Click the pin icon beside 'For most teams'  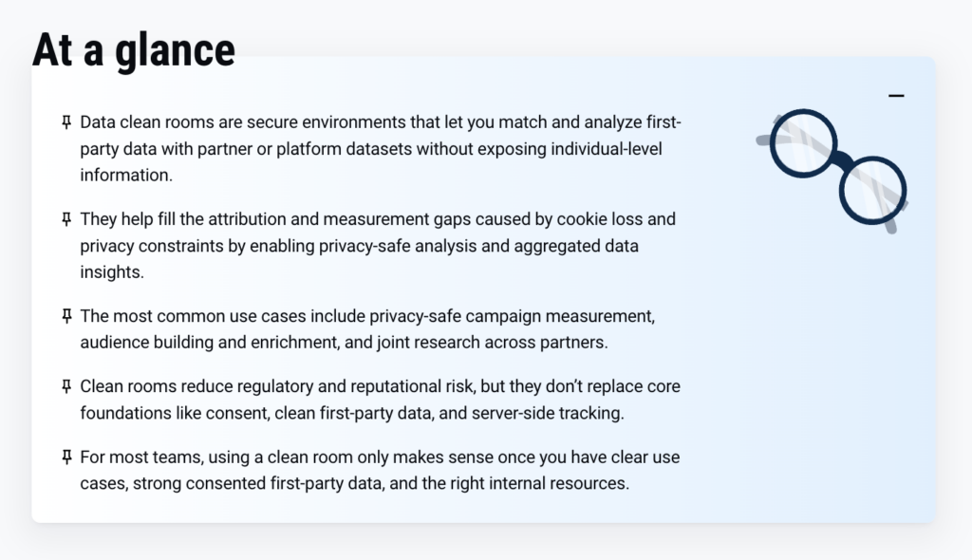point(65,457)
